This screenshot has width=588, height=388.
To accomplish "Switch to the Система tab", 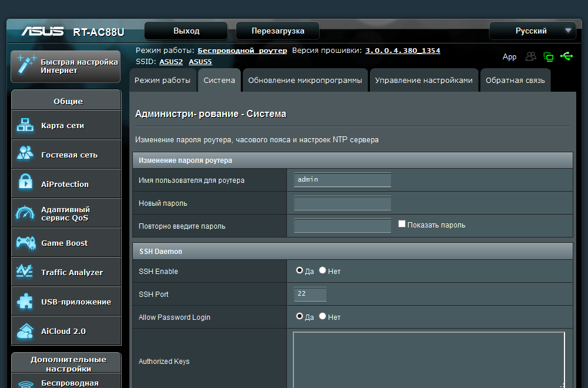I will pyautogui.click(x=219, y=80).
